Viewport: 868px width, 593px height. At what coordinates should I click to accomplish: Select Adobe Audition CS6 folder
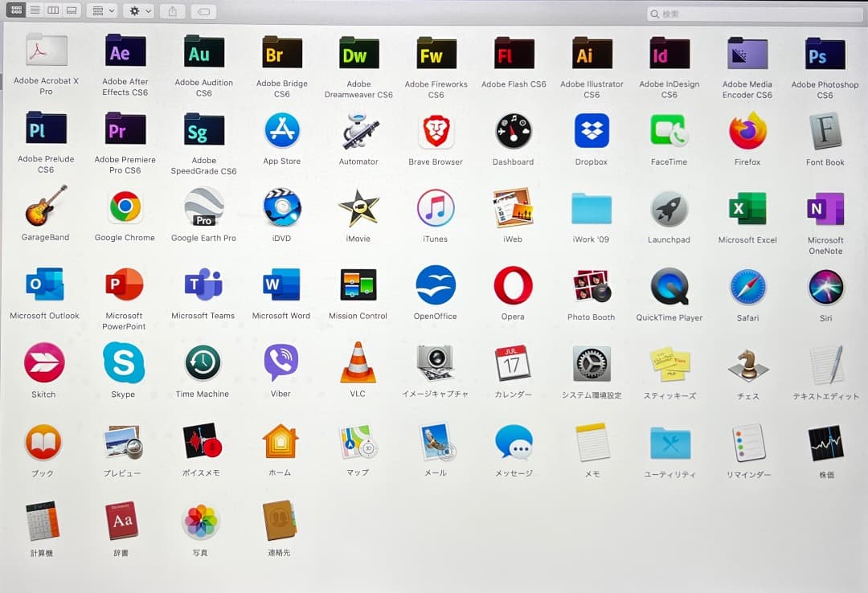tap(204, 52)
